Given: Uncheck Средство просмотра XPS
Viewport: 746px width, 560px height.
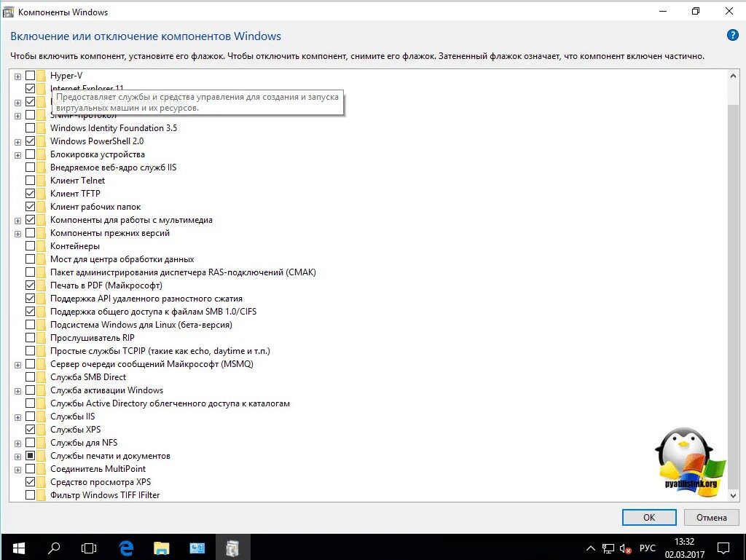Looking at the screenshot, I should pos(30,481).
